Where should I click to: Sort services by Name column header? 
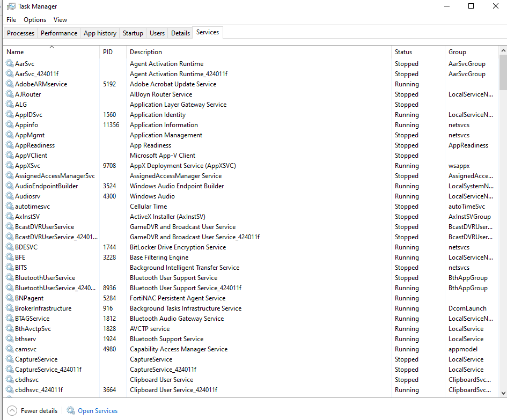52,51
